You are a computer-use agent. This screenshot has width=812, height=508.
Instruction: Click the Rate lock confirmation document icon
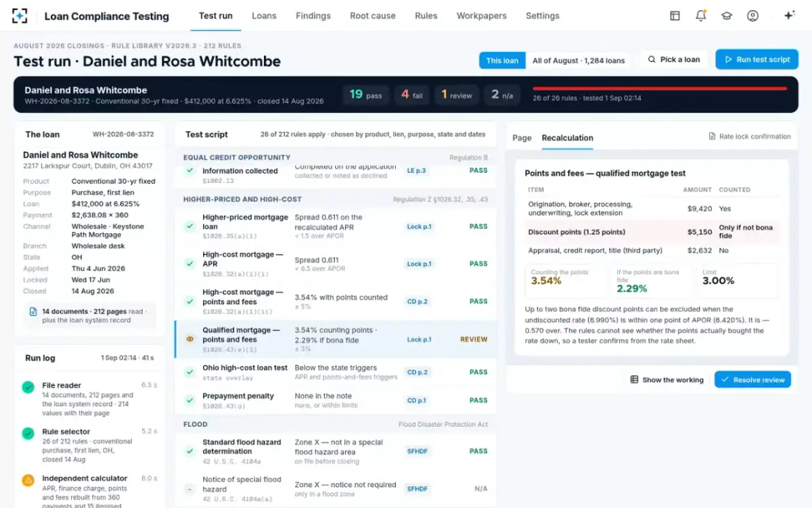click(x=712, y=136)
